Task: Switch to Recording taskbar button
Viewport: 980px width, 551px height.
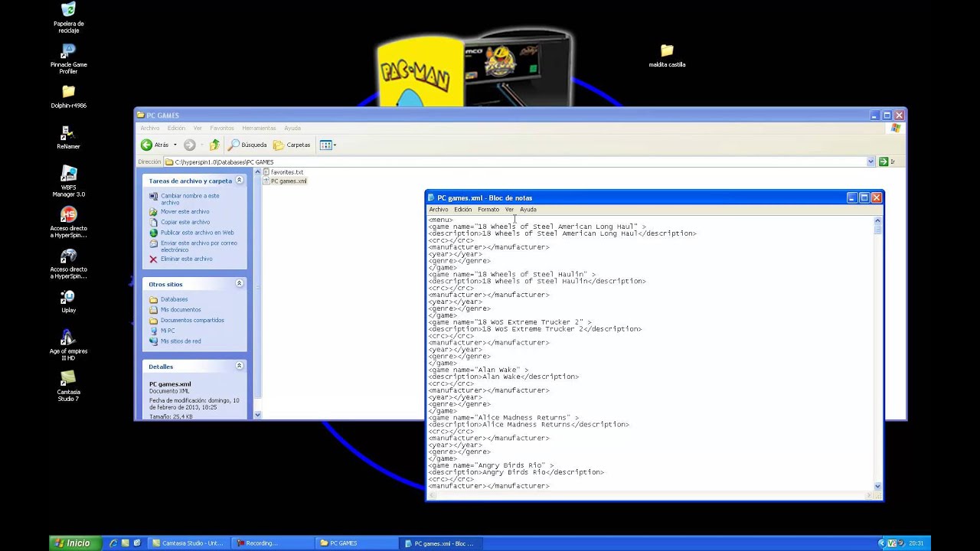Action: coord(273,543)
